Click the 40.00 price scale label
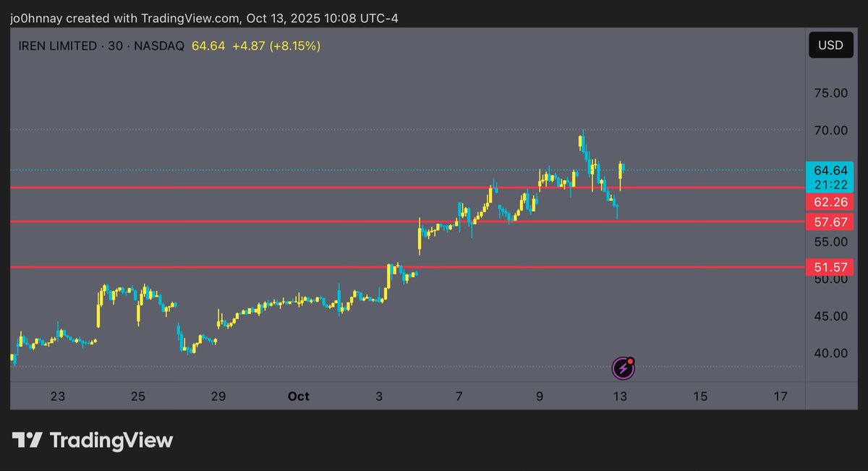The image size is (868, 471). [x=830, y=353]
